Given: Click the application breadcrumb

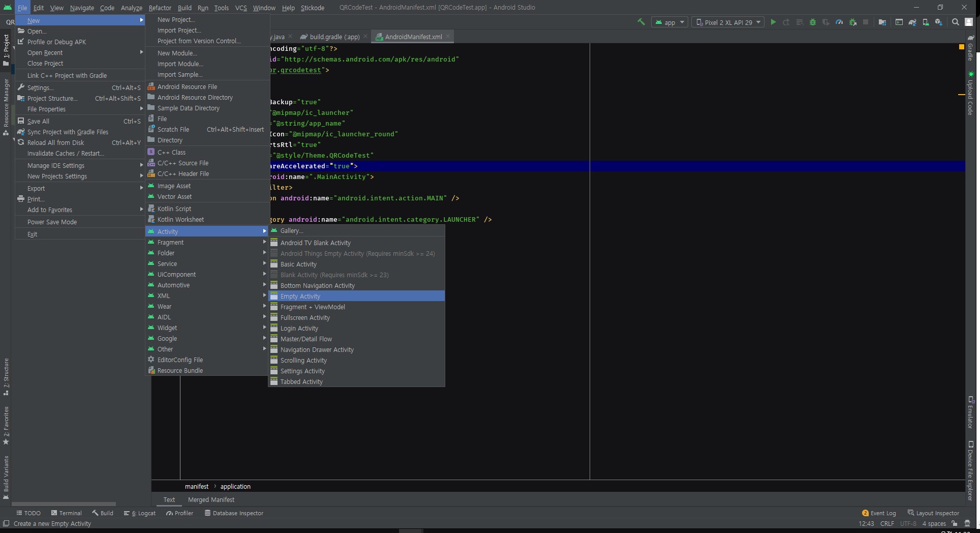Looking at the screenshot, I should [235, 486].
